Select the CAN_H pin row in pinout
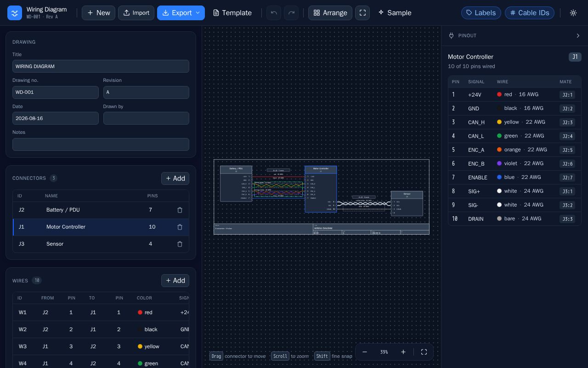The height and width of the screenshot is (368, 588). click(x=514, y=122)
